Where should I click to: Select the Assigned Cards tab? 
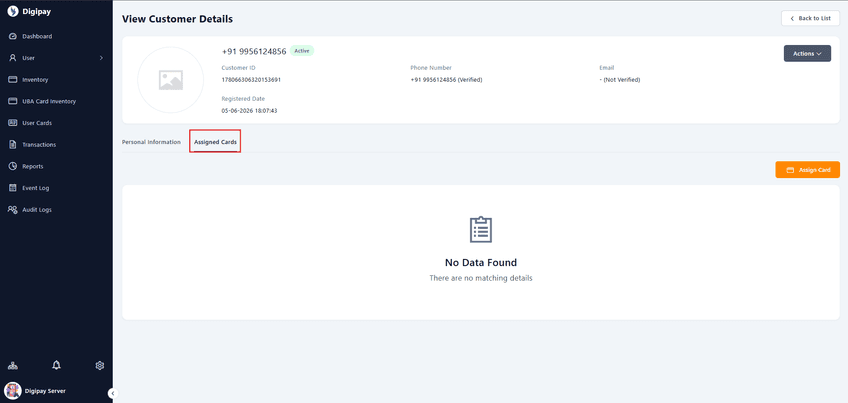pyautogui.click(x=215, y=142)
